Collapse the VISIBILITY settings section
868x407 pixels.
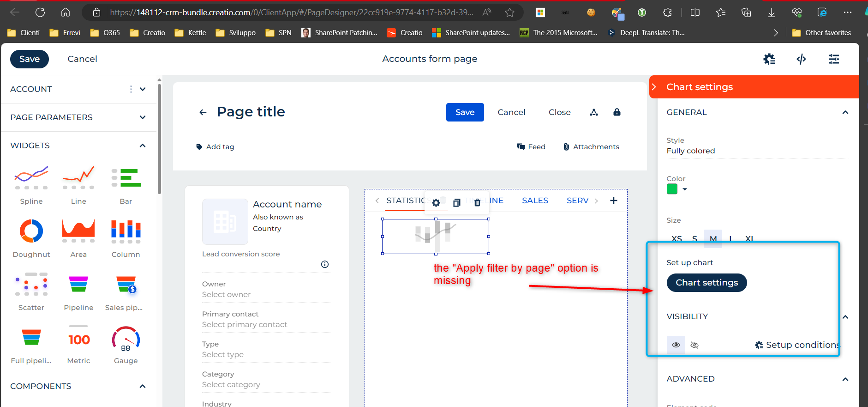click(845, 317)
